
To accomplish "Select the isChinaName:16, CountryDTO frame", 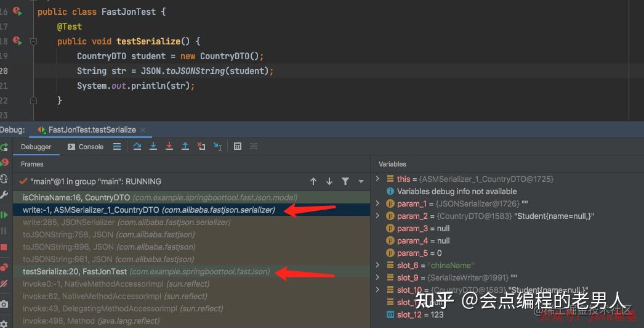I will pyautogui.click(x=191, y=197).
